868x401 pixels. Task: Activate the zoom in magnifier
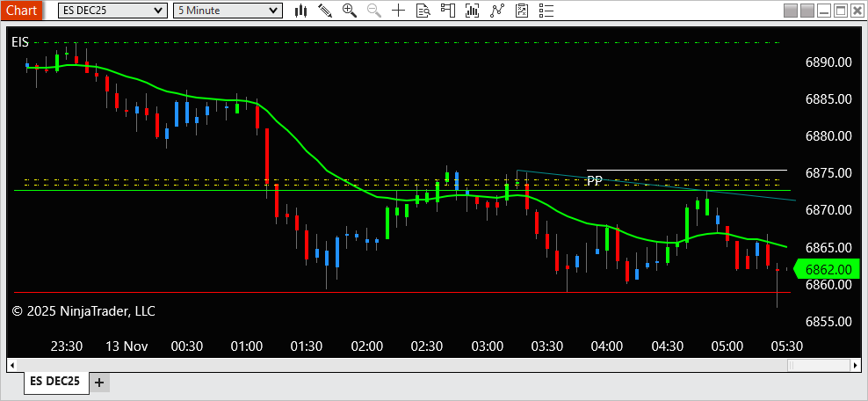tap(350, 10)
